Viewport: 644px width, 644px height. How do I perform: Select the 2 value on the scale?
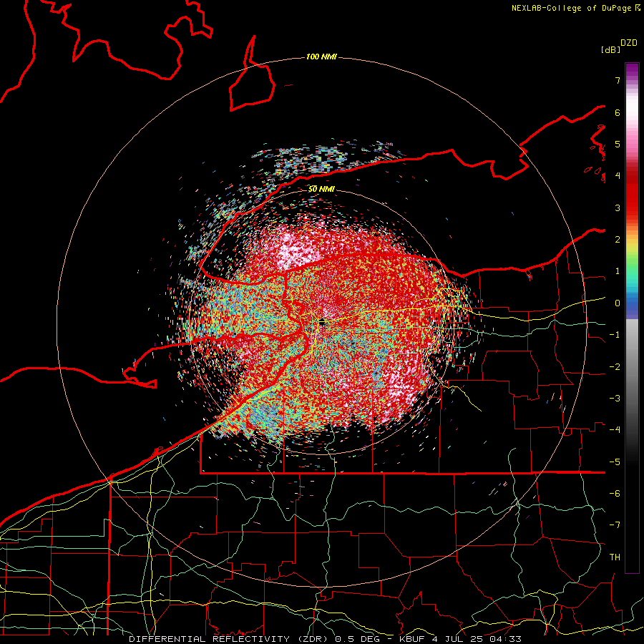[618, 240]
